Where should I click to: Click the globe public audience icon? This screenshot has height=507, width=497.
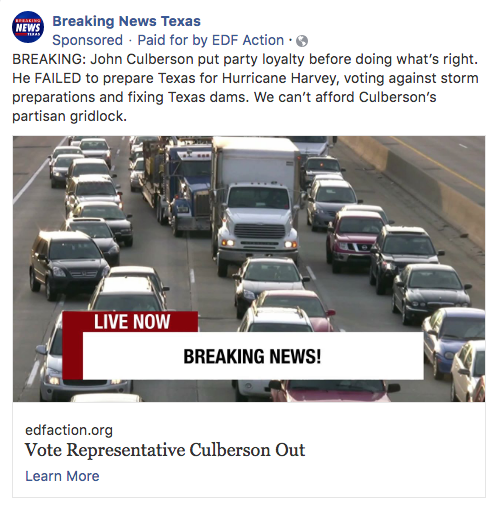click(302, 41)
